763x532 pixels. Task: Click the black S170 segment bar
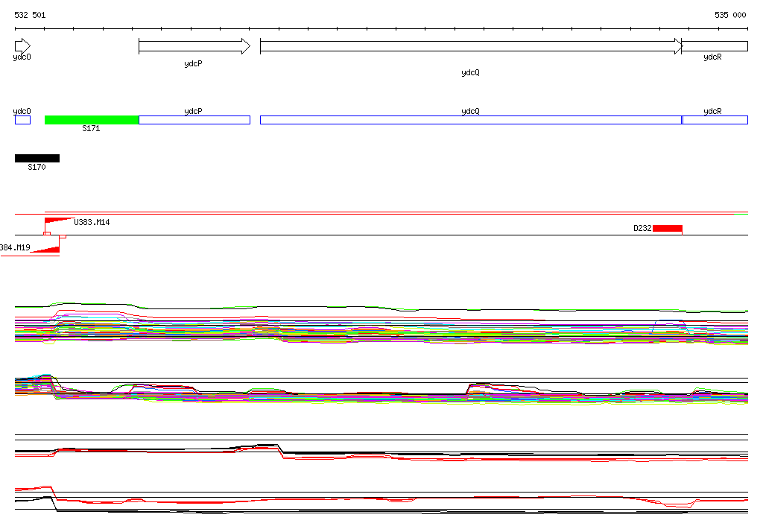pyautogui.click(x=37, y=158)
